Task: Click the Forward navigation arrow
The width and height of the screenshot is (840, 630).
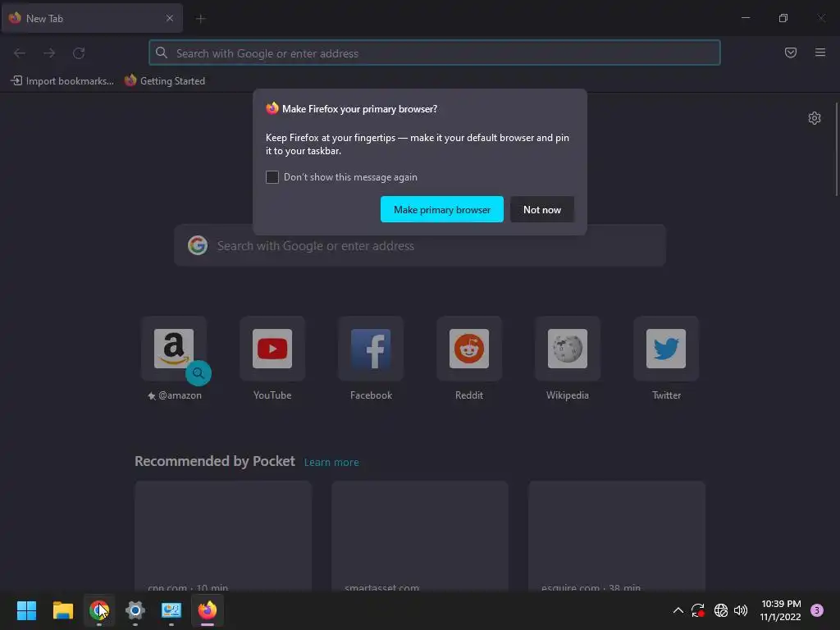Action: [x=49, y=53]
